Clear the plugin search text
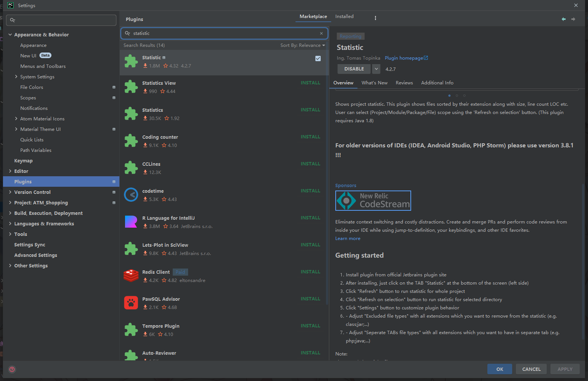 click(321, 33)
